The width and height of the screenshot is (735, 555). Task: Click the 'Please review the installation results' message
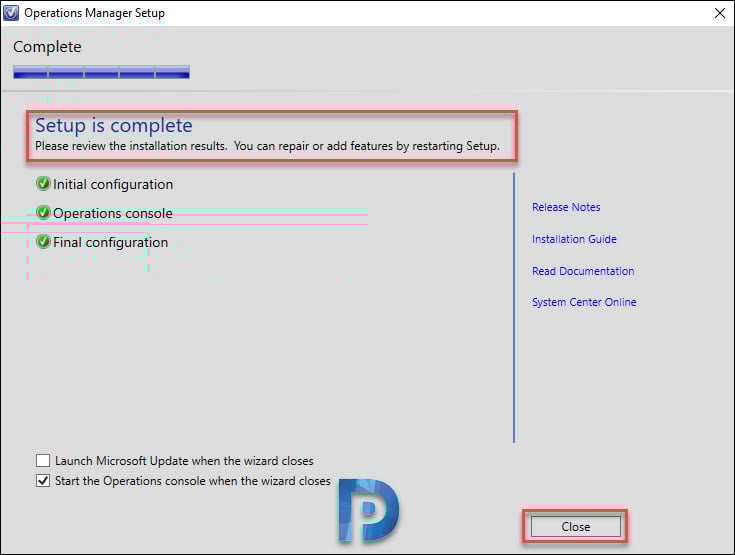[268, 146]
